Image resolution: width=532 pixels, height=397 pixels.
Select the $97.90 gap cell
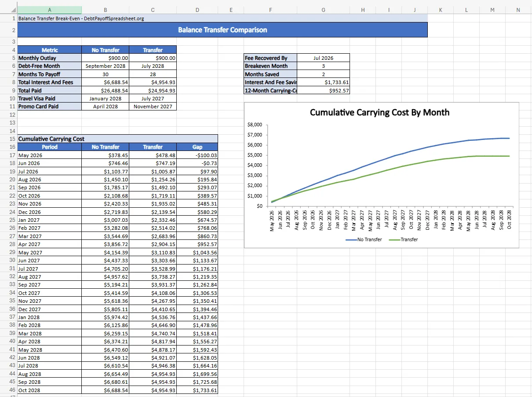pos(197,171)
